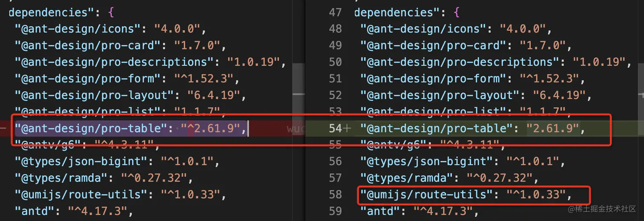Click the "antd" key in the right pane
Viewport: 644px width, 221px height.
click(x=381, y=211)
